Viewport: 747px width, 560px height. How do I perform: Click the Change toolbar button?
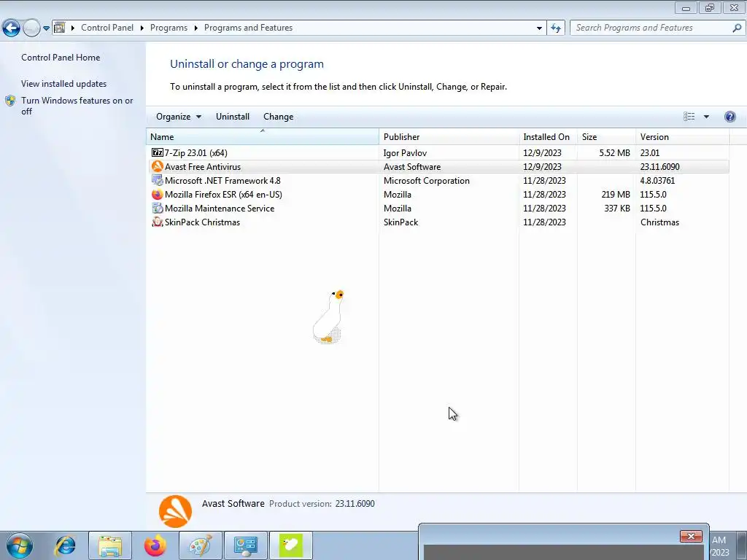pos(278,117)
